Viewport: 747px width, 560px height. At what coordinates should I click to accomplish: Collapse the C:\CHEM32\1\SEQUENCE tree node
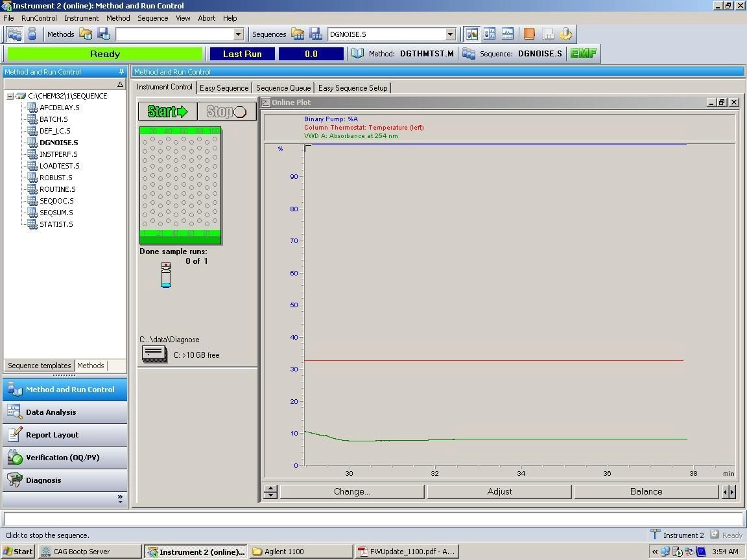[x=10, y=96]
